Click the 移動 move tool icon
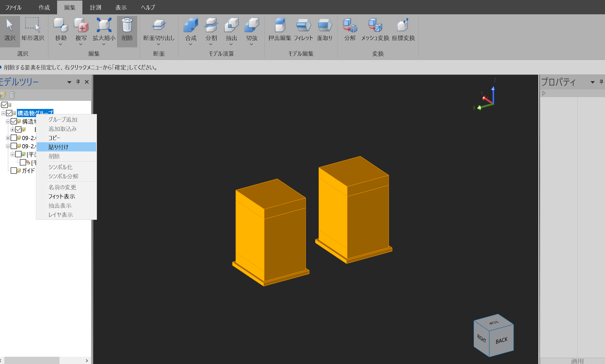605x364 pixels. (x=61, y=25)
